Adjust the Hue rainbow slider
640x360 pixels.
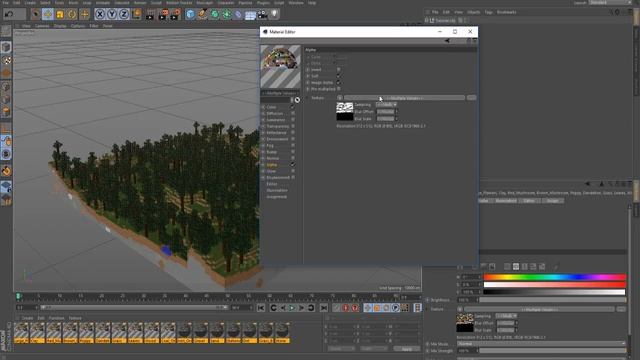pos(555,277)
